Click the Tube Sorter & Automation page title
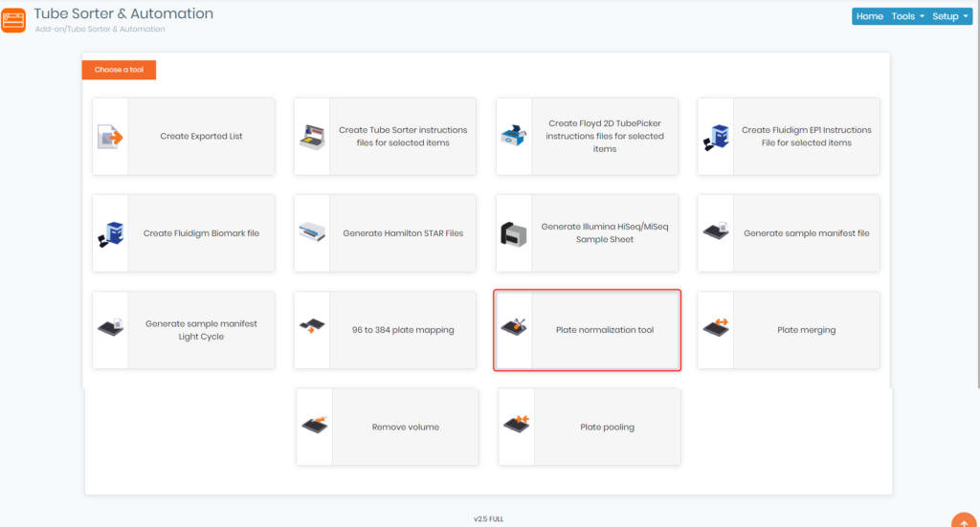This screenshot has height=527, width=980. (x=123, y=13)
